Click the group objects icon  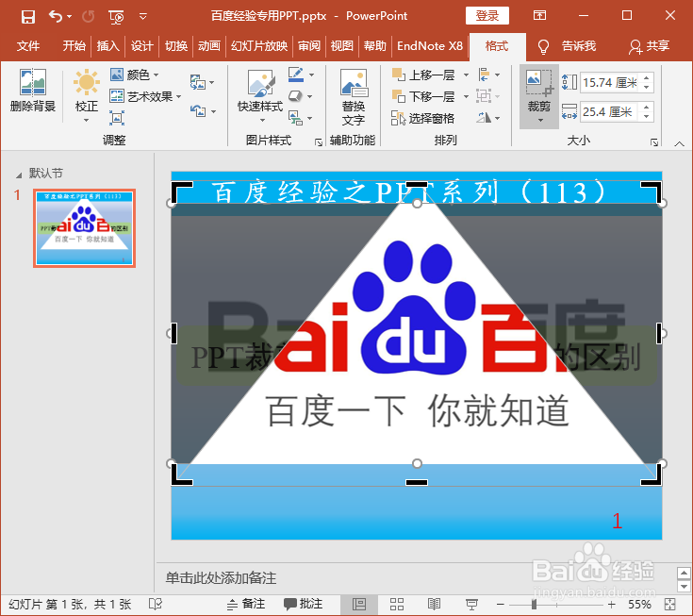click(484, 96)
